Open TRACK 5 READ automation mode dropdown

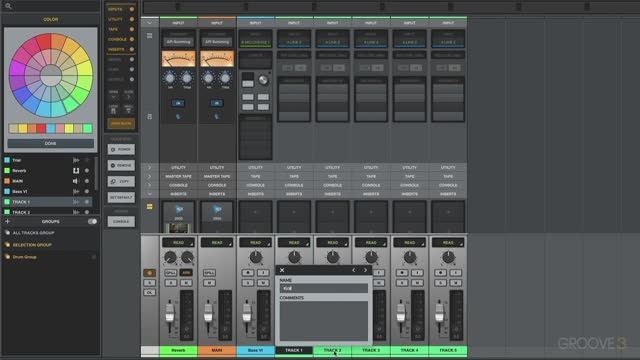448,242
